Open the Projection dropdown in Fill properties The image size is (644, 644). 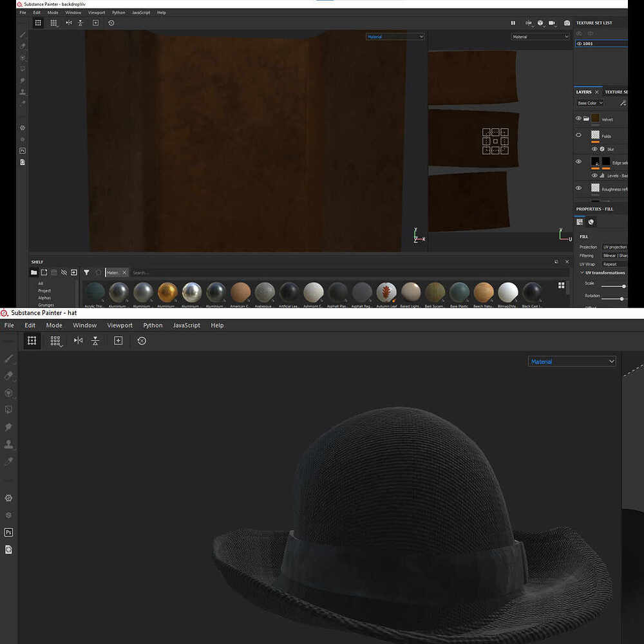pos(615,247)
